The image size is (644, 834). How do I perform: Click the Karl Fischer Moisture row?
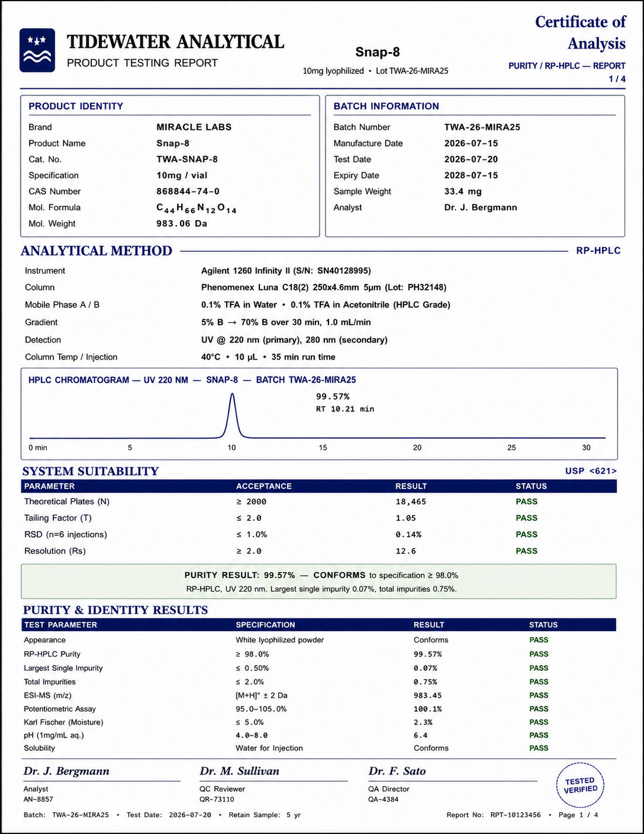[x=319, y=722]
